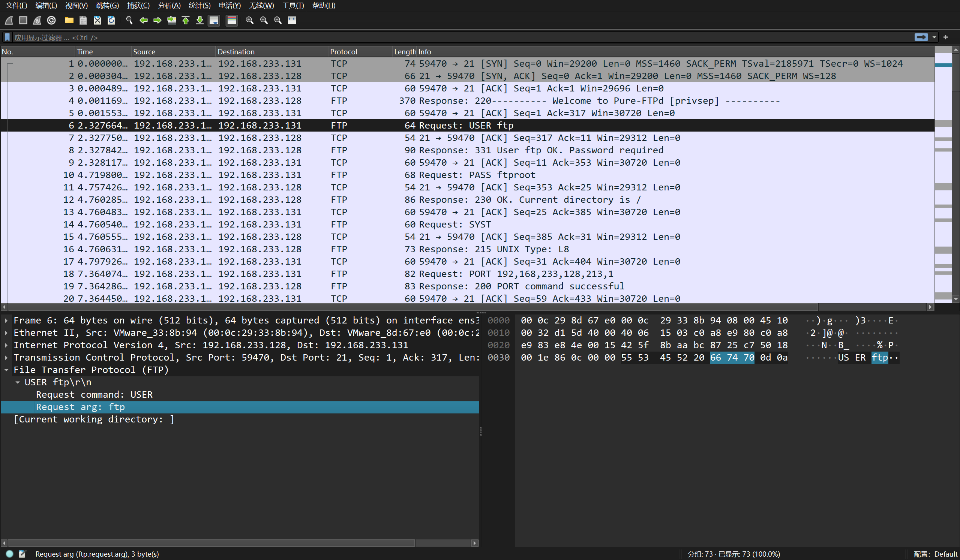Open display filter history dropdown arrow
The image size is (960, 560).
click(934, 37)
